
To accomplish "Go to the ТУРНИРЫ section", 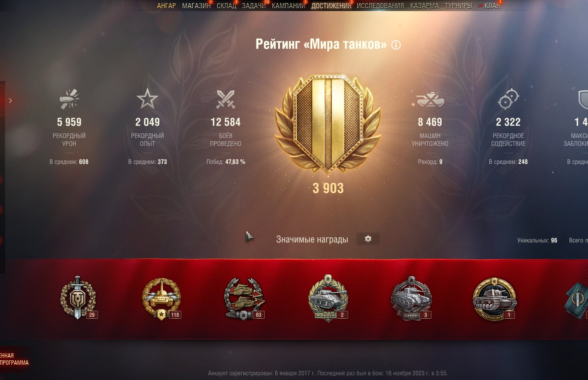I will (458, 6).
